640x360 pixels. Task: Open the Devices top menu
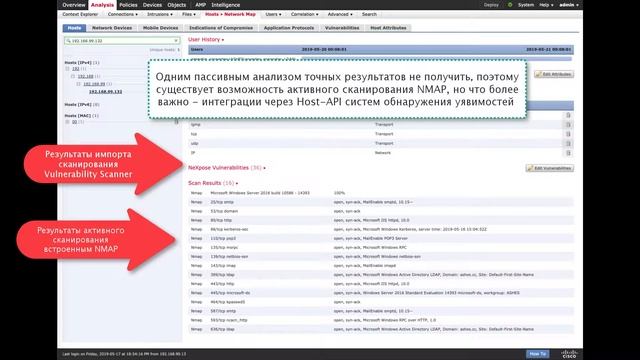point(152,5)
